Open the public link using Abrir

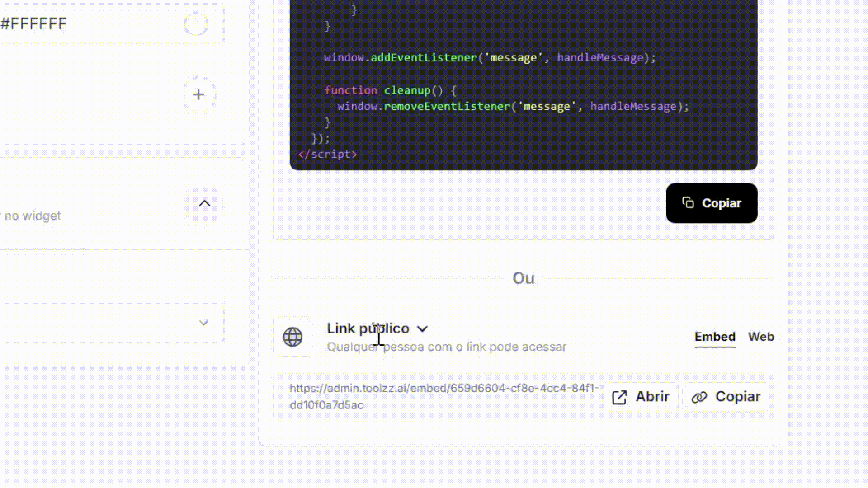coord(640,397)
